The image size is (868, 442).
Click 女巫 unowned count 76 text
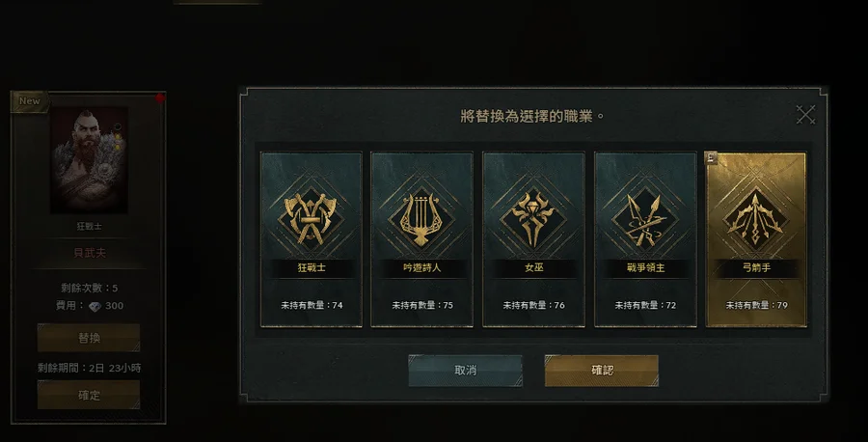click(x=533, y=305)
